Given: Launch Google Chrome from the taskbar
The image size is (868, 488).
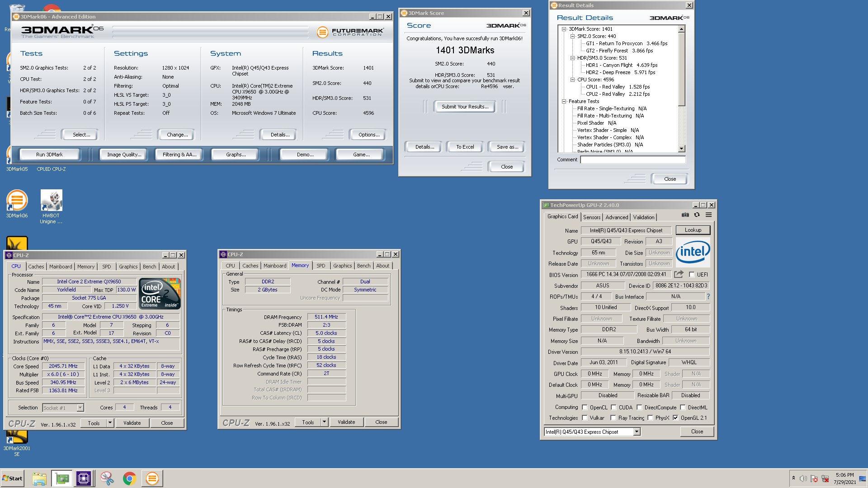Looking at the screenshot, I should [130, 479].
